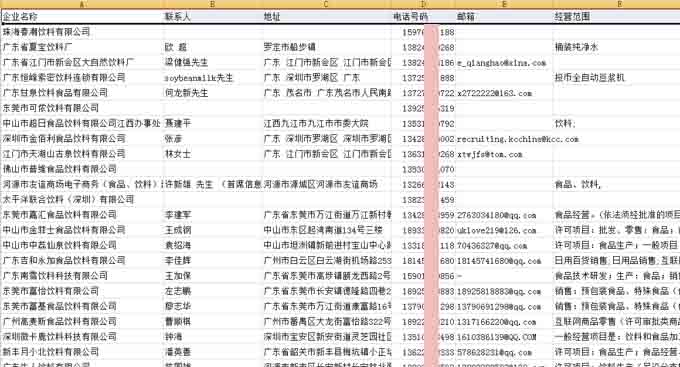
Task: Click the 经营范围 header cell
Action: [616, 16]
